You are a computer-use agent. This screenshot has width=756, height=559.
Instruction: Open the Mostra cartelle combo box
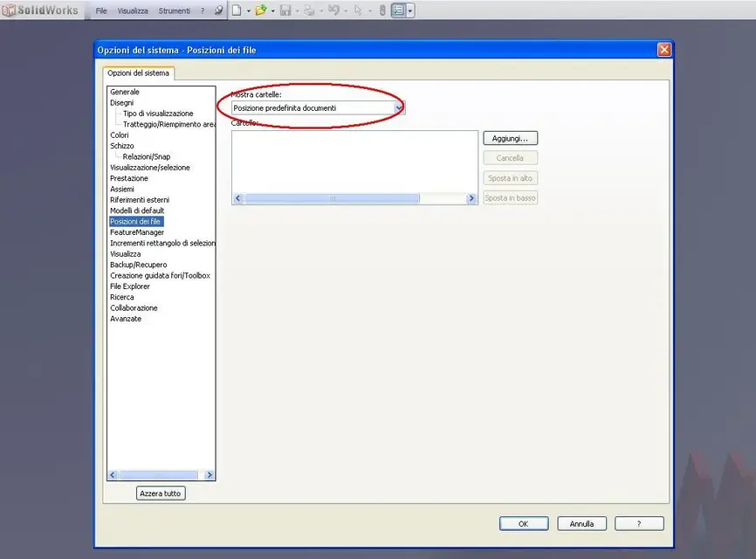tap(319, 108)
